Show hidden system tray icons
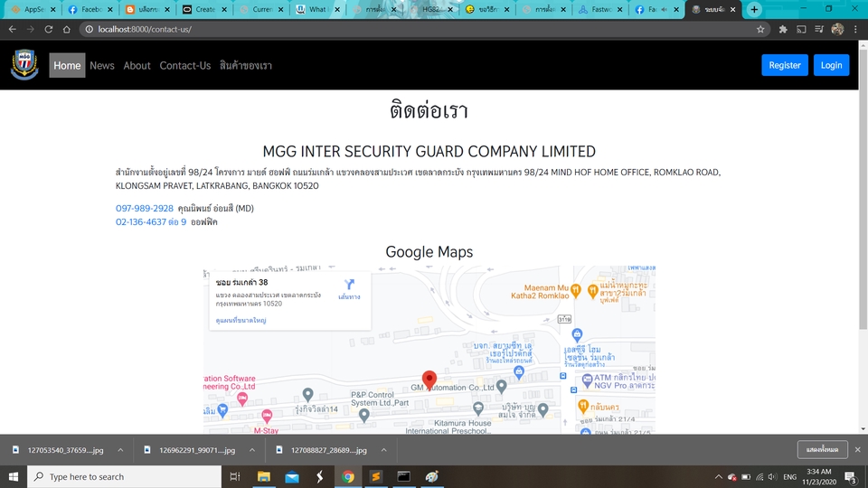The height and width of the screenshot is (488, 868). (719, 477)
